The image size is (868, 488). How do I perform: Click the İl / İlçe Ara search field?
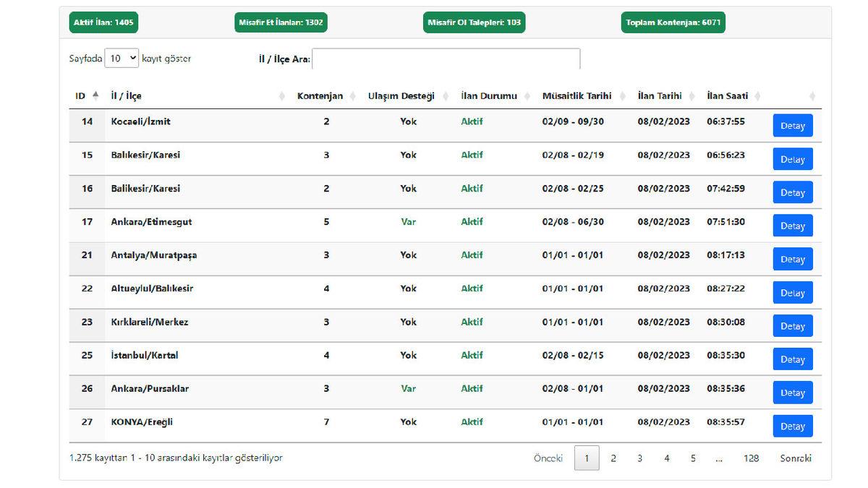coord(445,59)
